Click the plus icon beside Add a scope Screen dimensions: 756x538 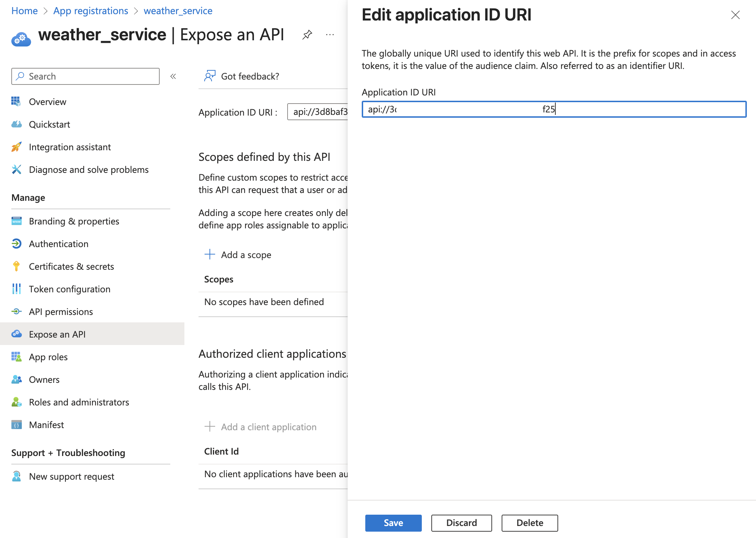210,254
